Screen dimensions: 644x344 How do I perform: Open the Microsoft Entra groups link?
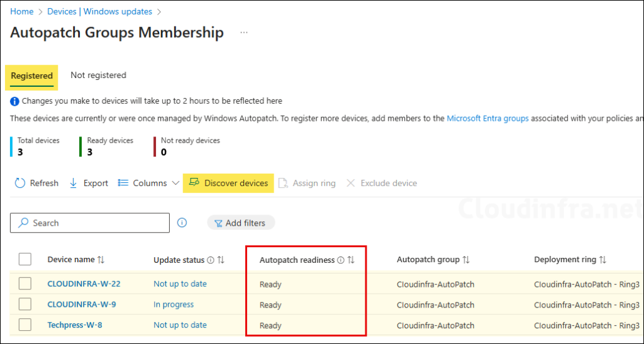(x=487, y=118)
